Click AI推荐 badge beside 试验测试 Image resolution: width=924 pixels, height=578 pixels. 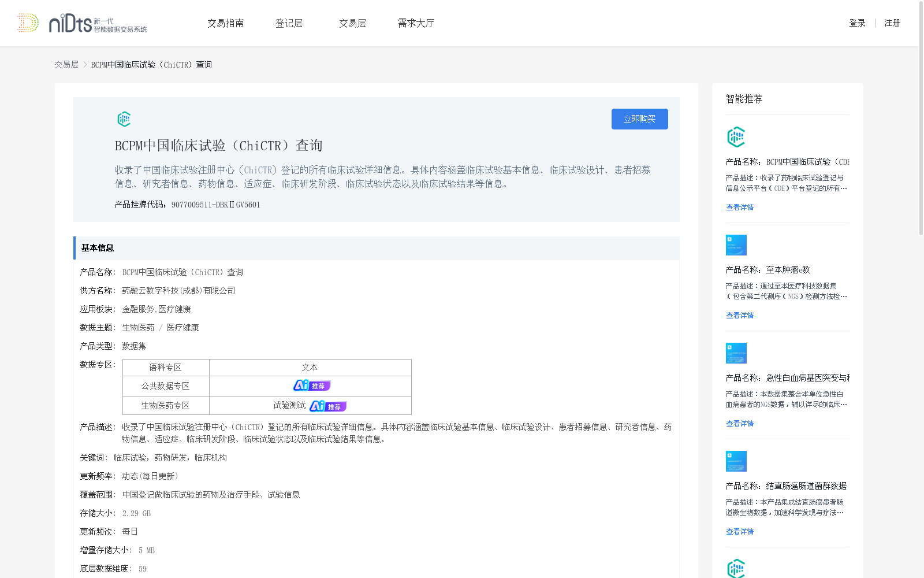click(328, 406)
